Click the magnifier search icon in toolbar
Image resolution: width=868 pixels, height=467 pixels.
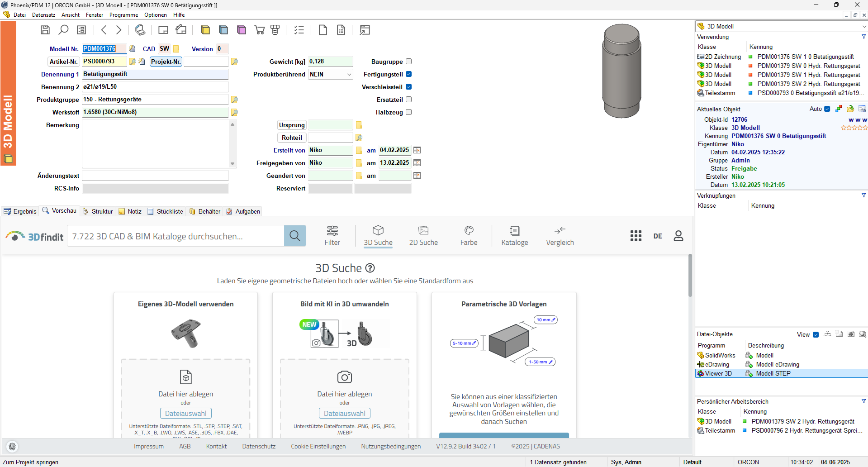(x=63, y=30)
